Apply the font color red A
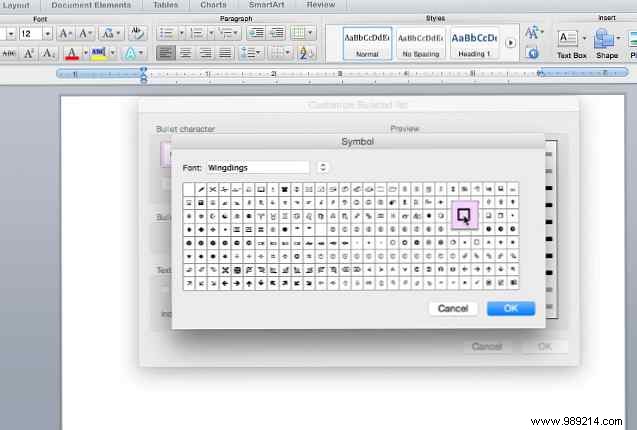The image size is (637, 430). coord(72,53)
